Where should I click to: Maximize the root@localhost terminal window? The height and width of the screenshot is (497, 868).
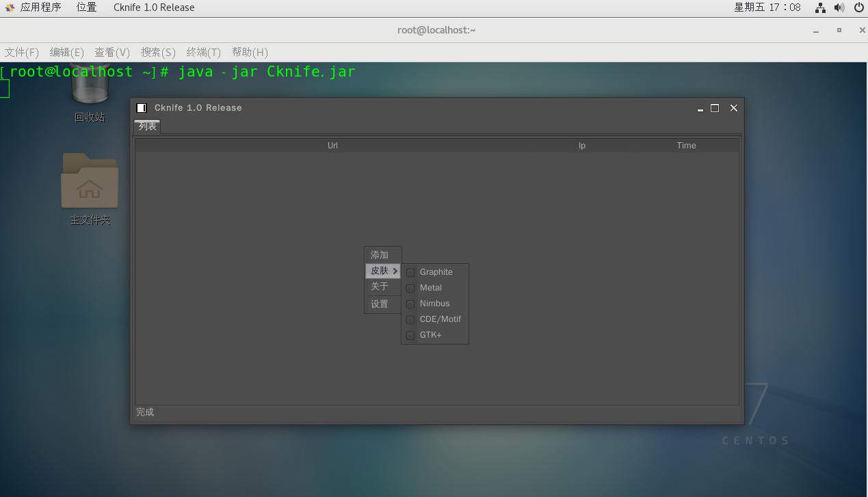[839, 30]
